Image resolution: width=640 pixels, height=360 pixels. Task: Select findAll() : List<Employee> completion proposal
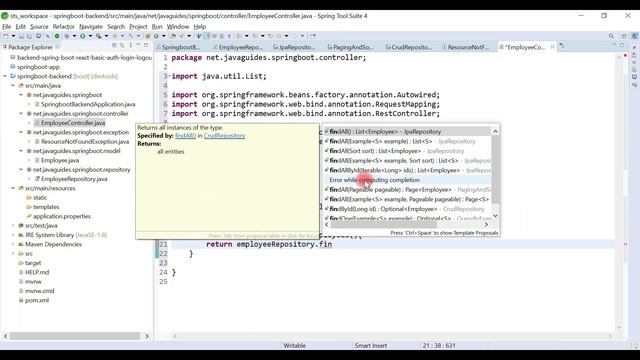click(x=407, y=132)
